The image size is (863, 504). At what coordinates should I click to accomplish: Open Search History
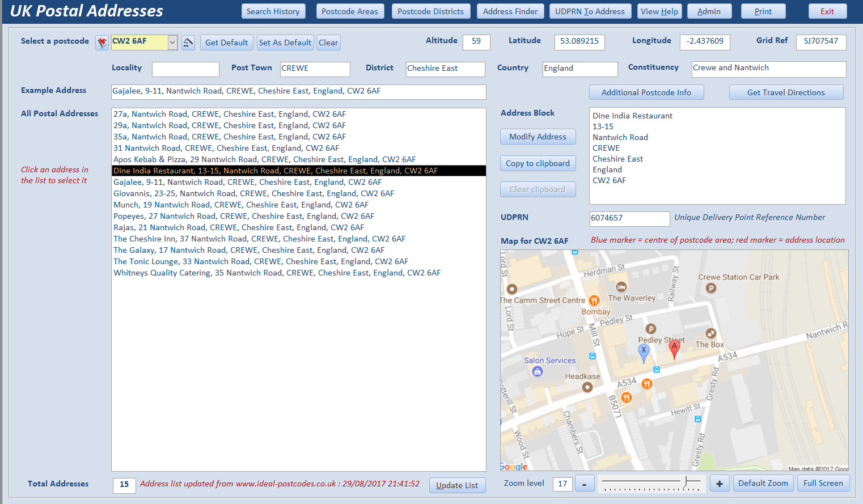[273, 11]
